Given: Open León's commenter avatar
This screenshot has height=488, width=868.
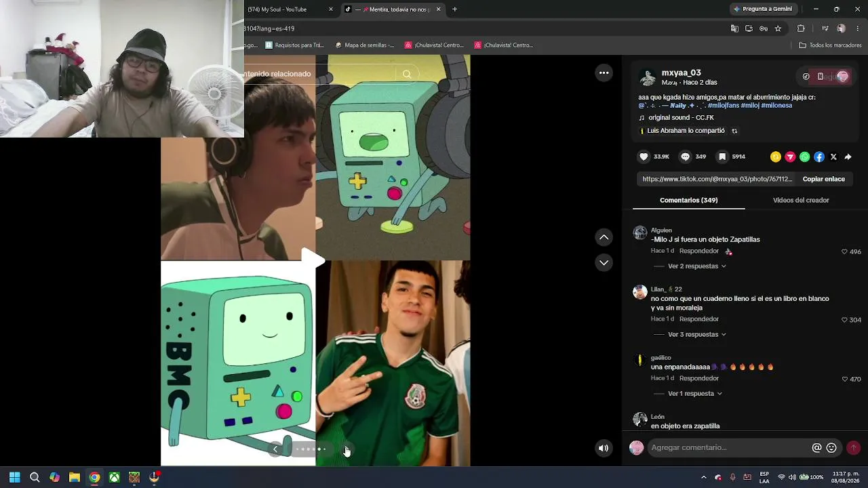Looking at the screenshot, I should tap(640, 420).
